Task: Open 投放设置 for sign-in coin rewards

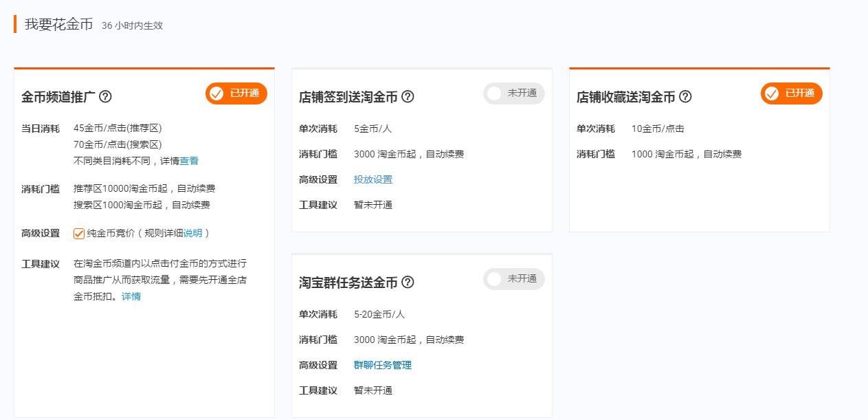Action: click(x=372, y=179)
